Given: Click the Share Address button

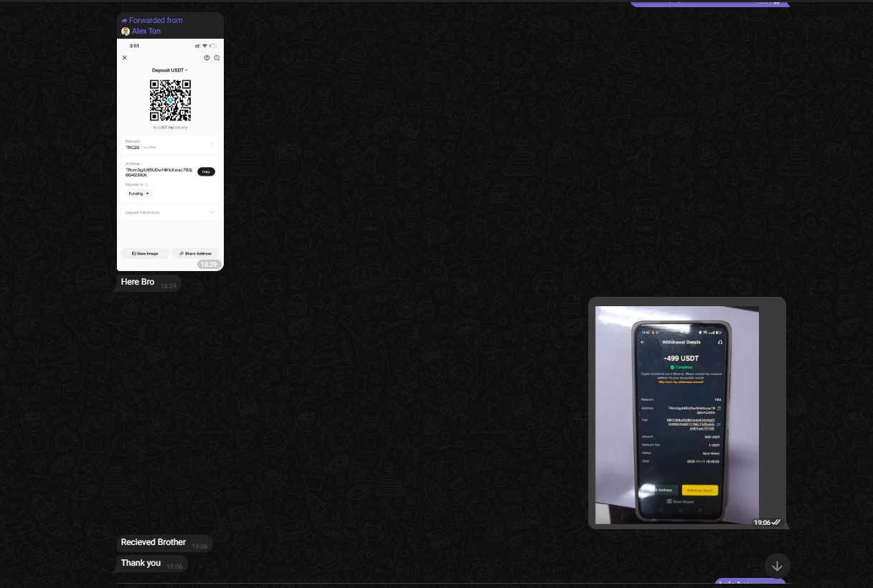Looking at the screenshot, I should coord(195,253).
